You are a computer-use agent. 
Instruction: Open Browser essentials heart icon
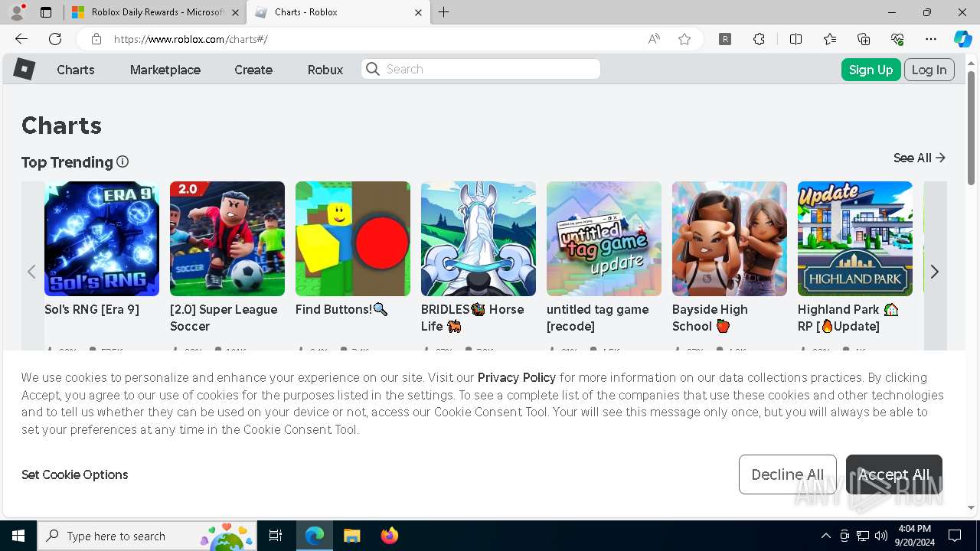(x=897, y=39)
